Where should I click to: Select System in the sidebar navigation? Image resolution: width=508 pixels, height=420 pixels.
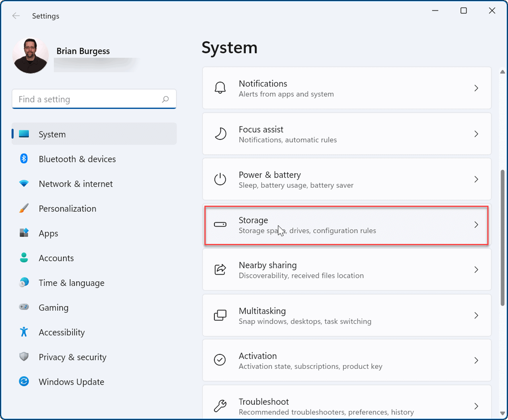(x=52, y=134)
